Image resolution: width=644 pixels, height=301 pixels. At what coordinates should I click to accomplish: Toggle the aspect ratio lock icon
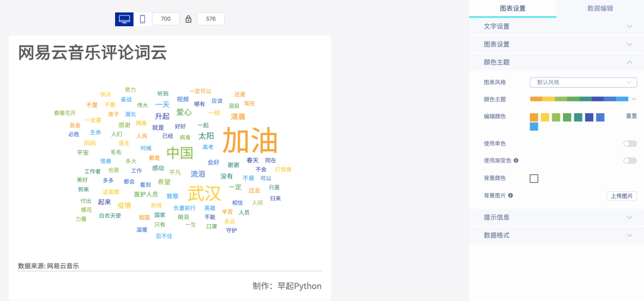188,19
